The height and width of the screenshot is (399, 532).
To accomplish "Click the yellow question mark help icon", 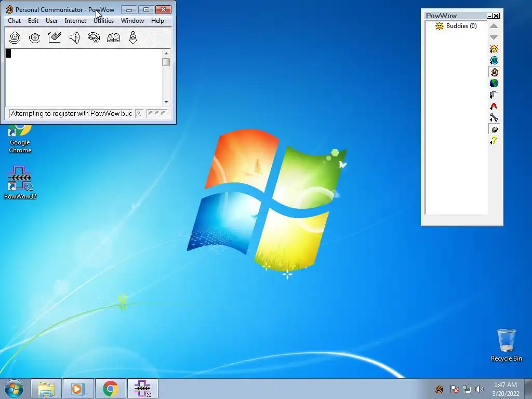I will 494,140.
